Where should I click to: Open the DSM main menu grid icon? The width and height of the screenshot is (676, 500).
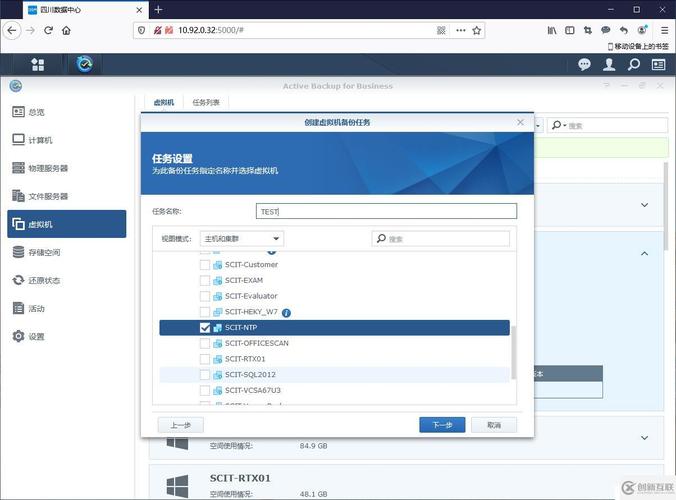[x=38, y=65]
